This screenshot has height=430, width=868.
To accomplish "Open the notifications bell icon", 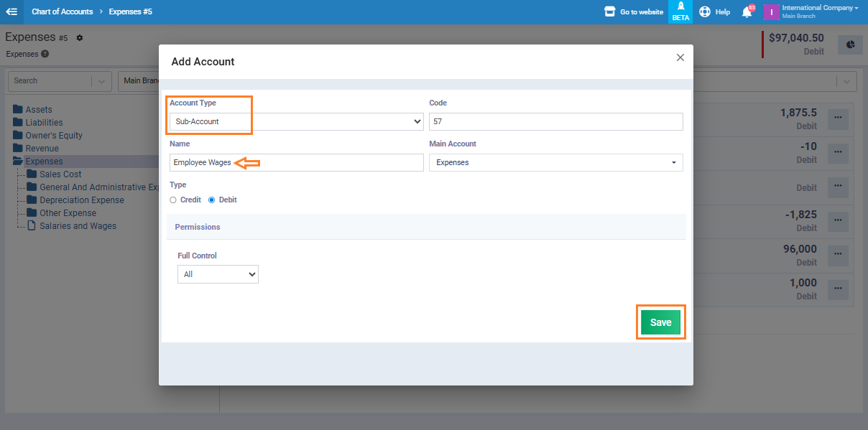I will [x=747, y=11].
